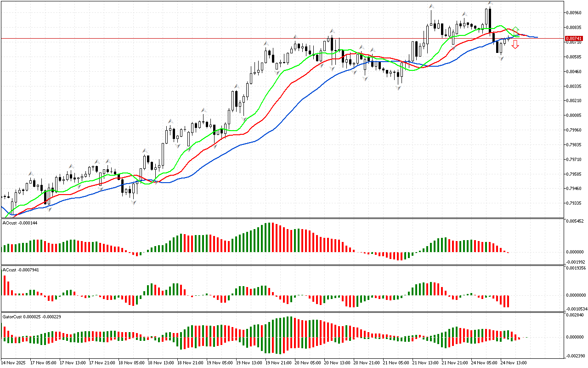The width and height of the screenshot is (588, 368).
Task: Click the 14 Nov 2025 date label
Action: tap(13, 362)
